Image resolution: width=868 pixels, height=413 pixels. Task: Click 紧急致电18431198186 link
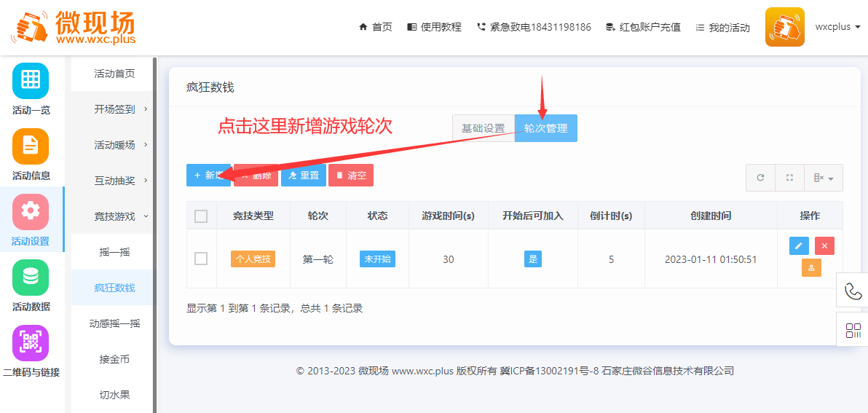point(534,27)
